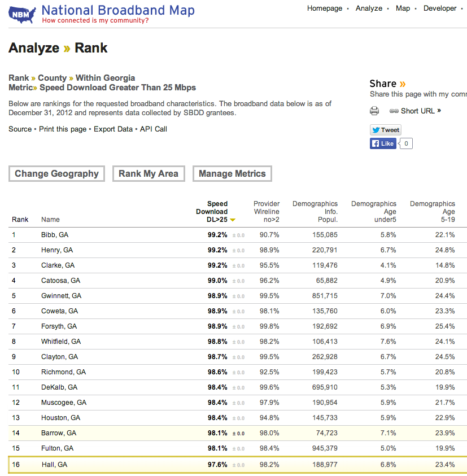Go to the Map menu item
Viewport: 467px width, 476px height.
point(403,8)
